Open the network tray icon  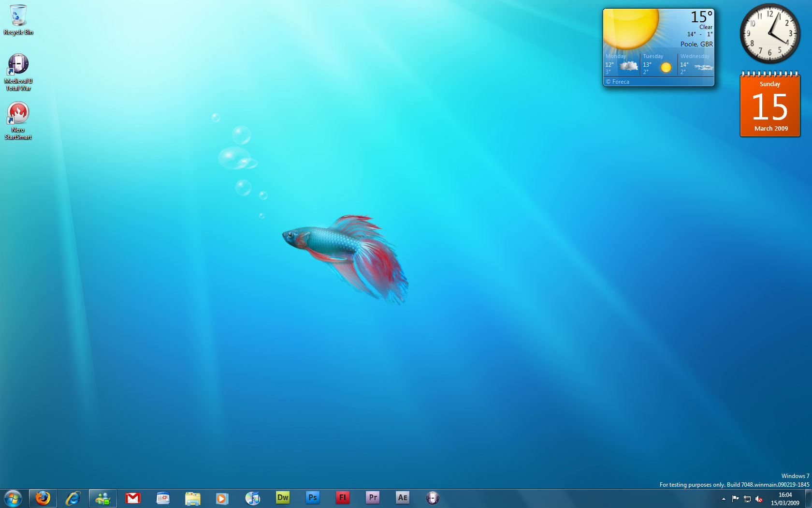(747, 499)
